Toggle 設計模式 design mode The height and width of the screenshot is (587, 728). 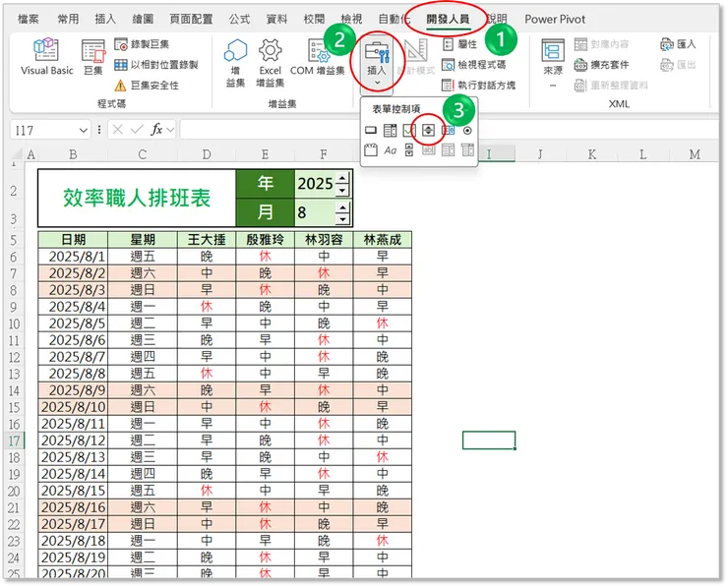(416, 57)
